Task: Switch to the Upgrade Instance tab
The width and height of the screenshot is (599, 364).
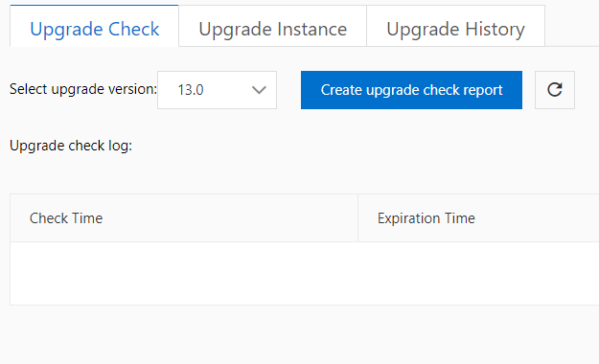Action: tap(272, 26)
